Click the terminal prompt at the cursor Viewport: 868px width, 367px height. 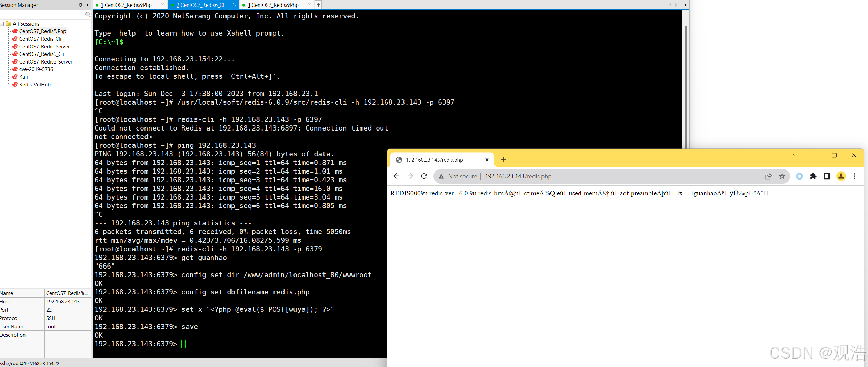click(183, 344)
